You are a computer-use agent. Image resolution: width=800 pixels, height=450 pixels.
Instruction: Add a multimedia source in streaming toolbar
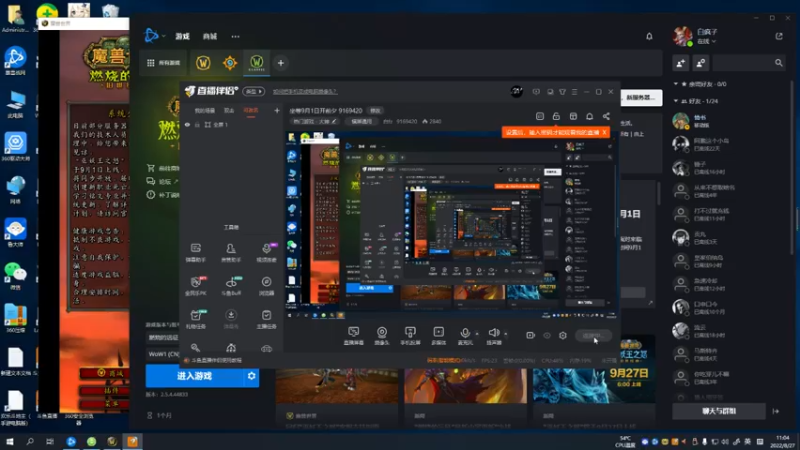tap(438, 336)
